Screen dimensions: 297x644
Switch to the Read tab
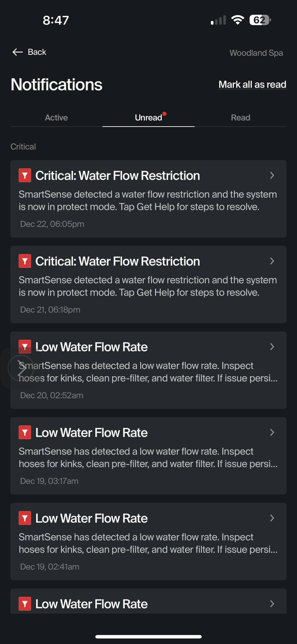coord(241,117)
